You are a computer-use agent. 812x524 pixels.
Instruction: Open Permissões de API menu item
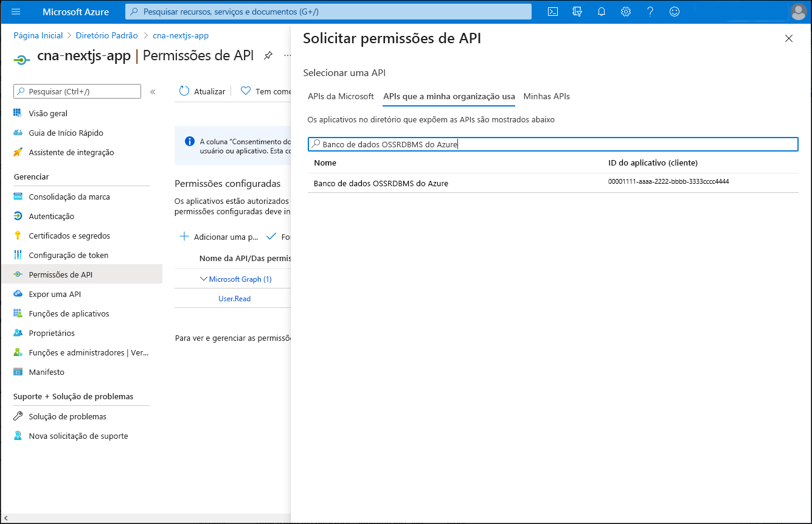(x=82, y=274)
